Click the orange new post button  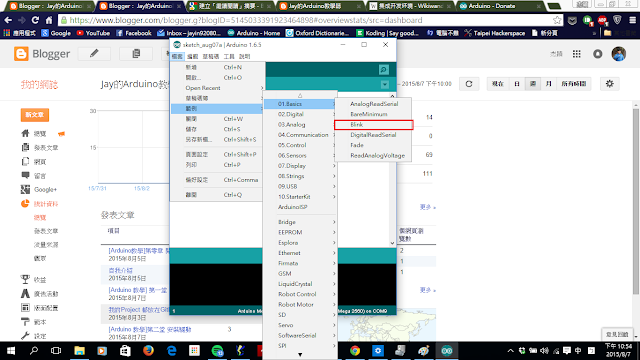[35, 115]
